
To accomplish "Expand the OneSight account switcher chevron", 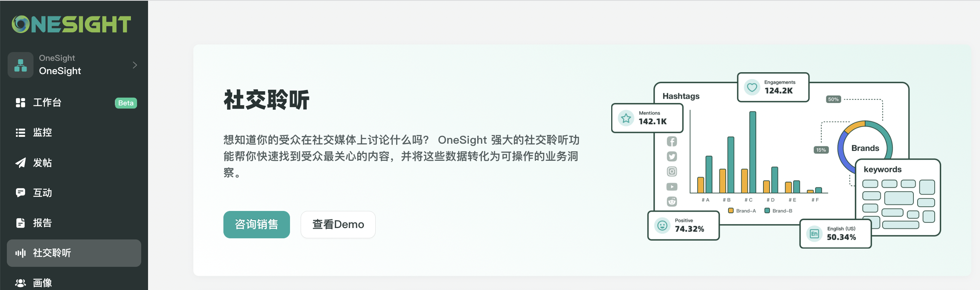I will pos(135,65).
